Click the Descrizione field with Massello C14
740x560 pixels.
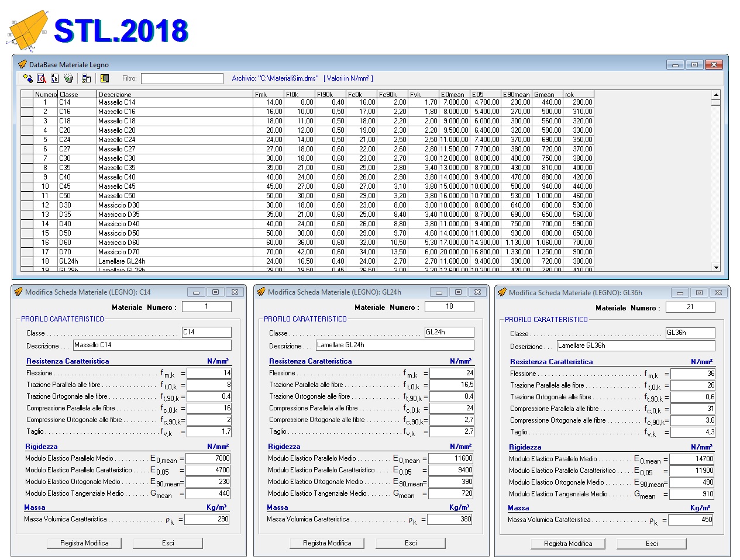(152, 345)
